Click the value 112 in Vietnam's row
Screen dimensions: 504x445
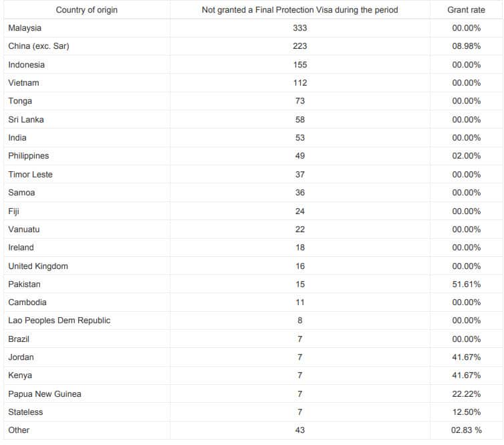300,83
